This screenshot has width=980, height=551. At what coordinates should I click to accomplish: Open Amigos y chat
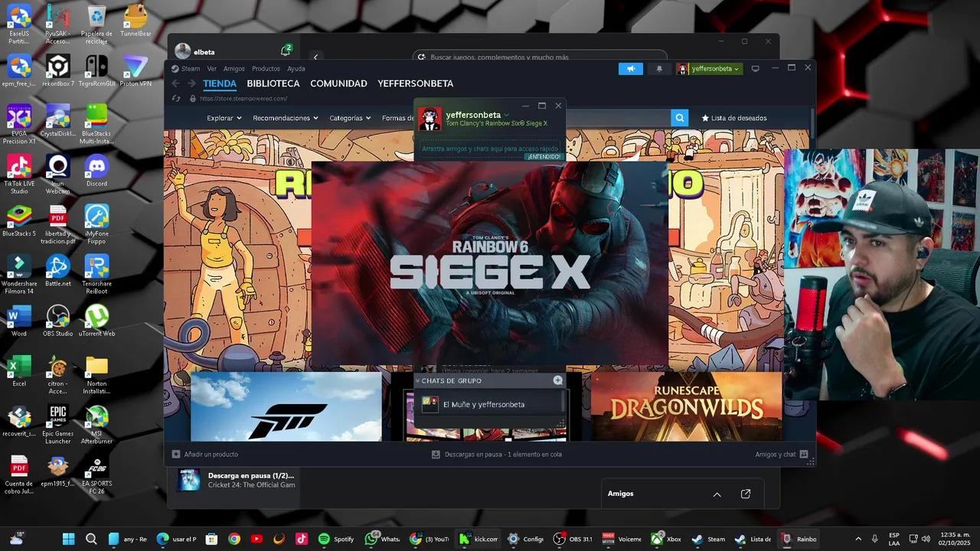781,454
